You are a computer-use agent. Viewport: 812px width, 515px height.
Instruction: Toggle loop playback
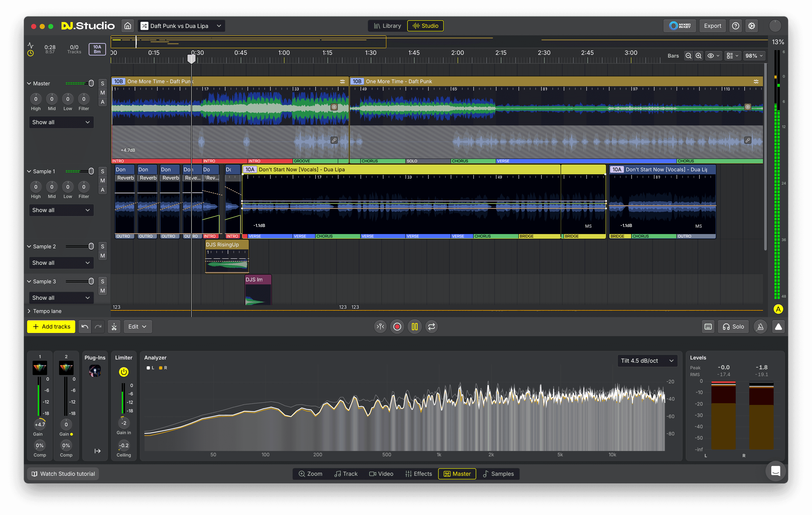[x=432, y=326]
